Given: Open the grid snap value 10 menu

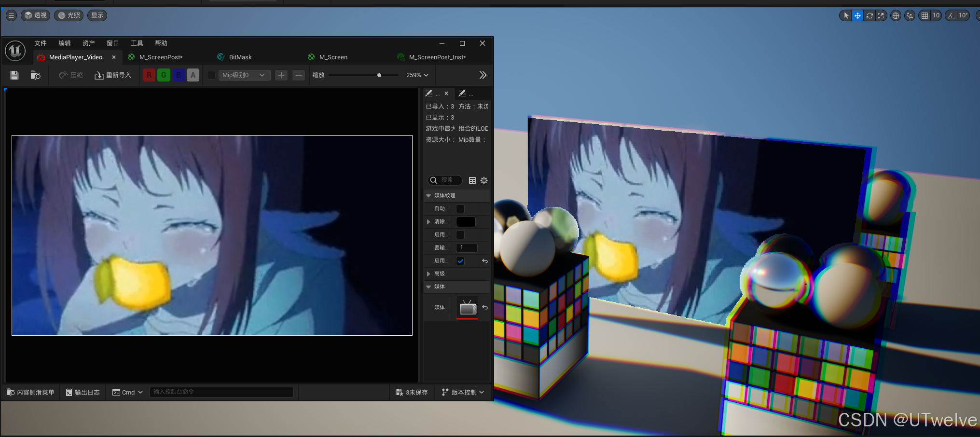Looking at the screenshot, I should (936, 15).
